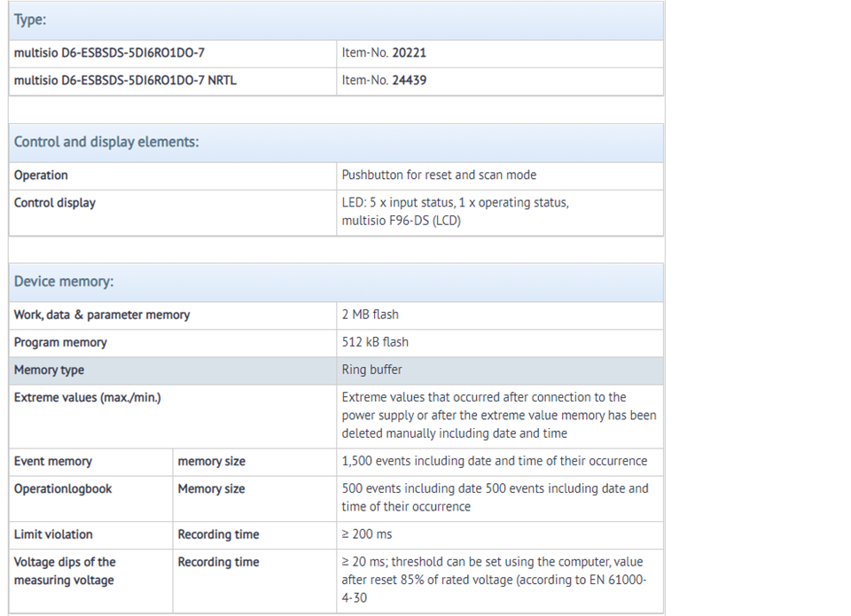This screenshot has width=851, height=616.
Task: Select the extreme values description paragraph
Action: pyautogui.click(x=499, y=416)
